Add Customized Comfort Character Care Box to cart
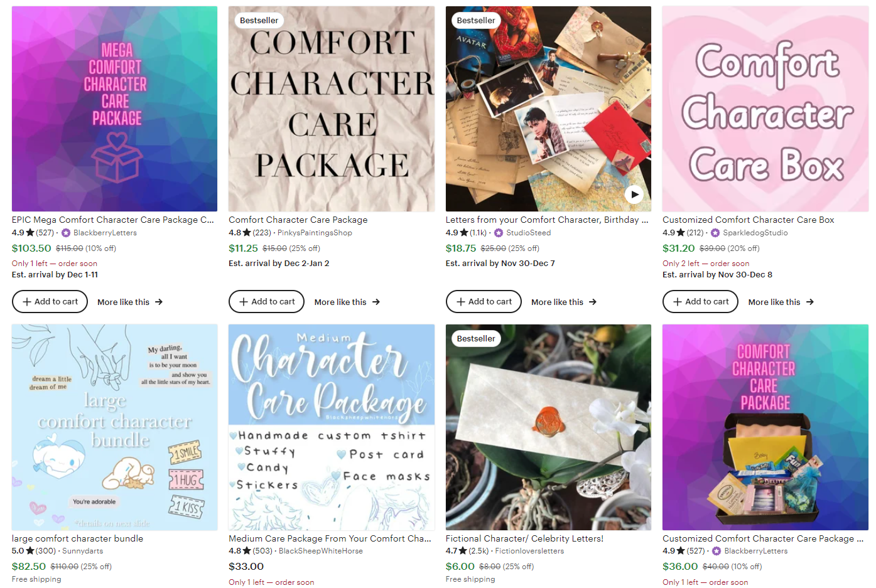This screenshot has width=876, height=588. tap(701, 302)
